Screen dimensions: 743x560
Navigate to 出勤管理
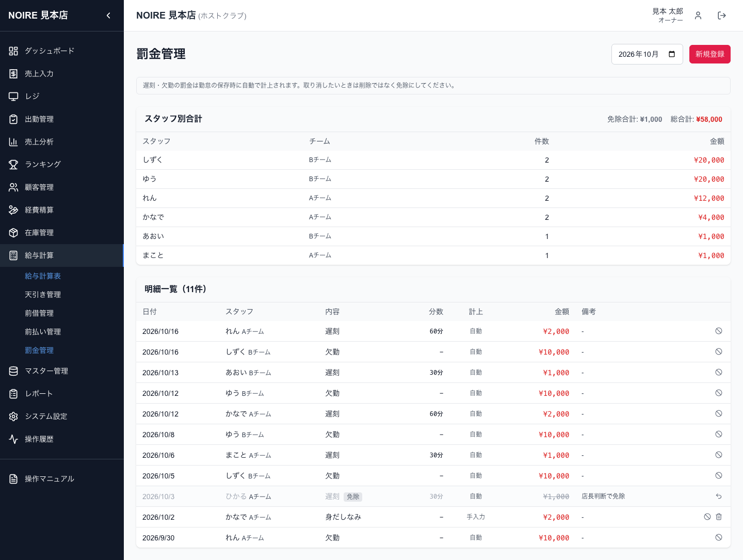tap(62, 119)
